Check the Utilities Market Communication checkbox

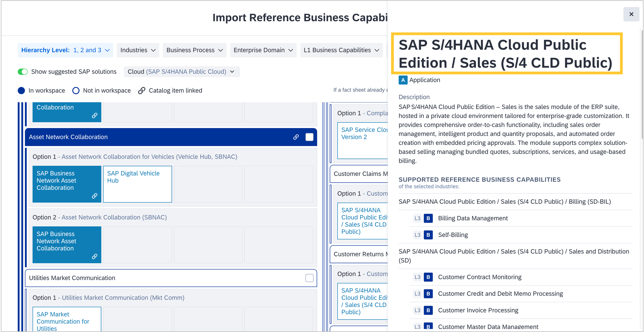[x=309, y=278]
